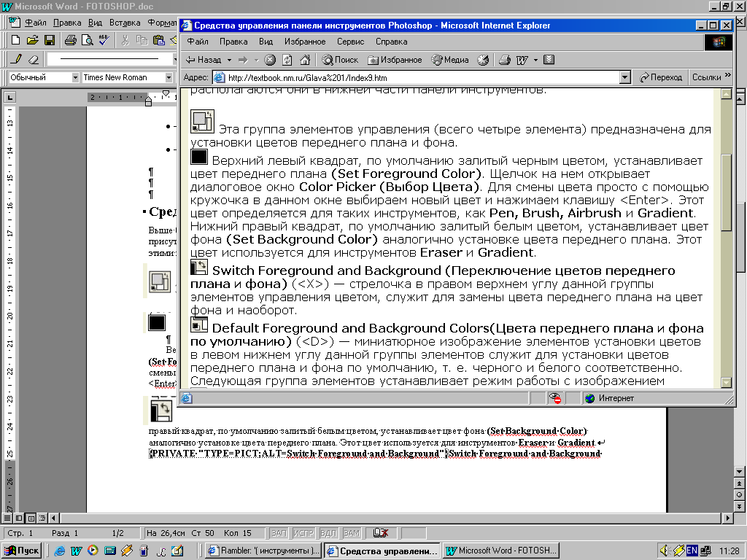Viewport: 747px width, 560px height.
Task: Open the Медиа pane in Internet Explorer
Action: [450, 60]
